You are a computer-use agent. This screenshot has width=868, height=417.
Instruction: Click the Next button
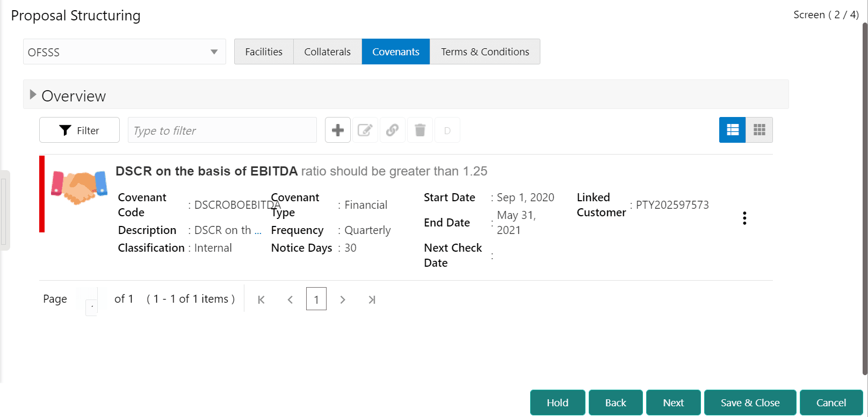pos(674,403)
